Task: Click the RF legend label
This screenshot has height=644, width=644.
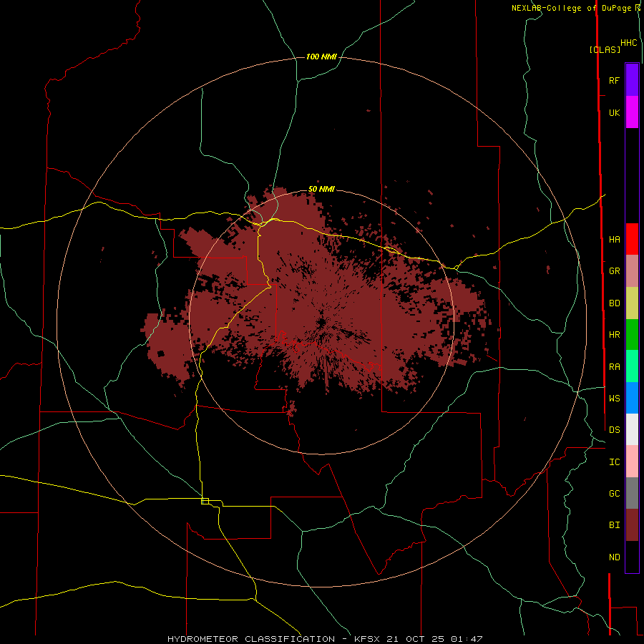Action: (614, 80)
